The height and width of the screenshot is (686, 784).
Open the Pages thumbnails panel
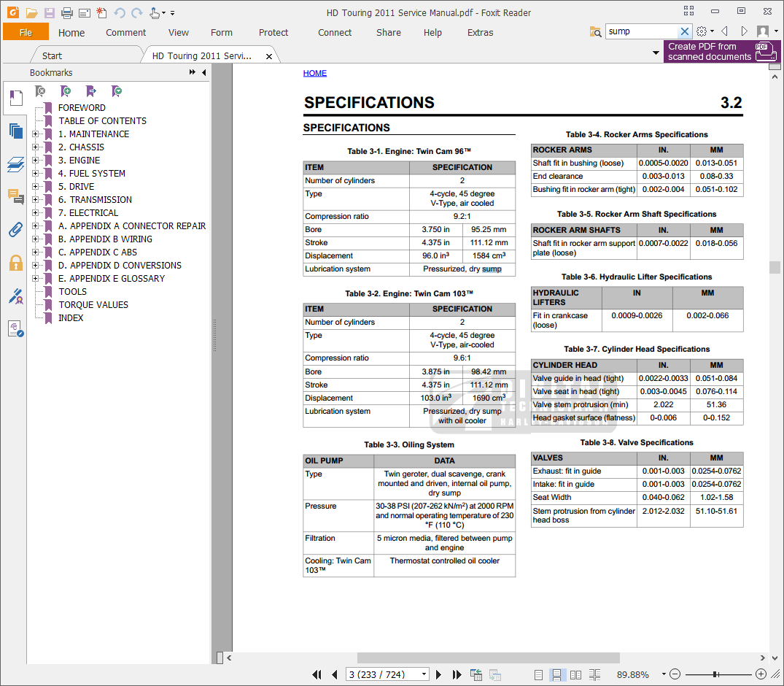tap(15, 131)
